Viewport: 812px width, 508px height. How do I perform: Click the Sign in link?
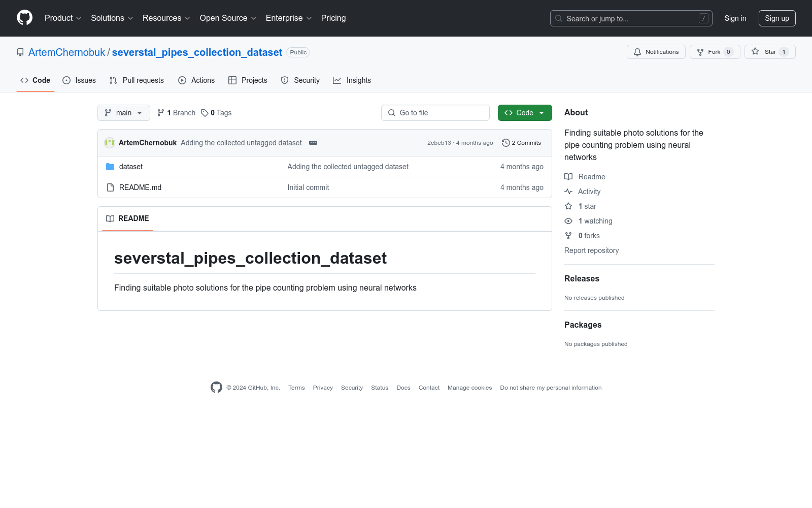coord(735,18)
